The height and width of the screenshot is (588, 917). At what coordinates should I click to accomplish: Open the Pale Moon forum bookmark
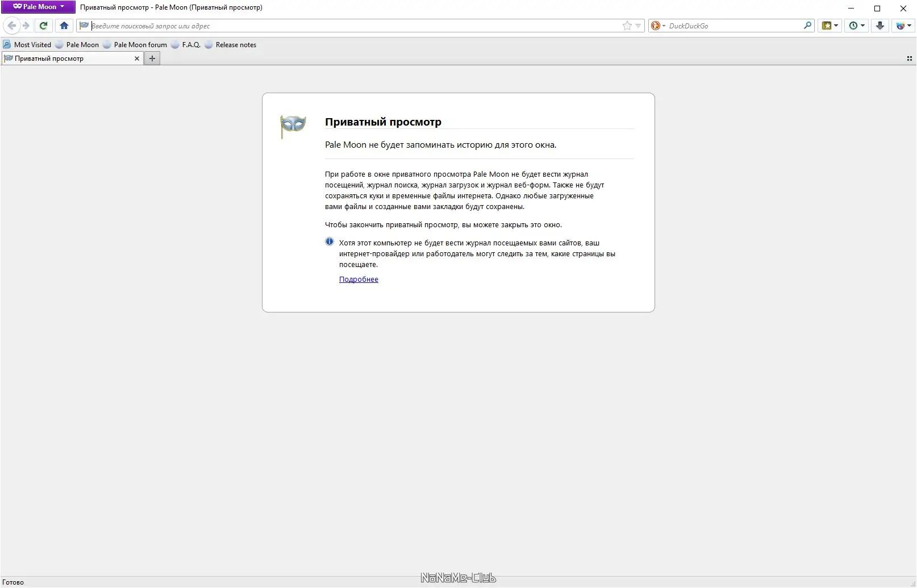135,45
